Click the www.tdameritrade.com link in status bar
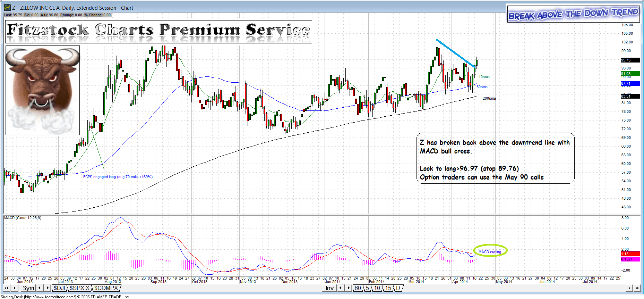The image size is (644, 299). (50, 297)
